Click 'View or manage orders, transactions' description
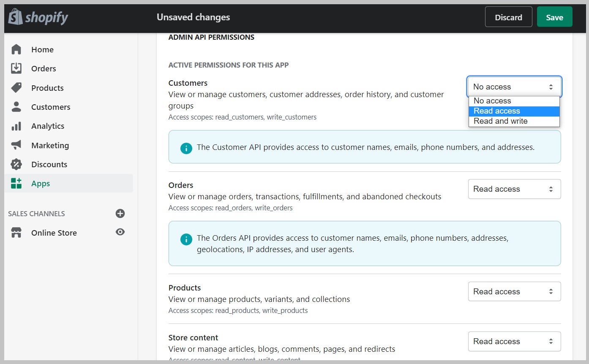The image size is (589, 364). click(x=305, y=196)
